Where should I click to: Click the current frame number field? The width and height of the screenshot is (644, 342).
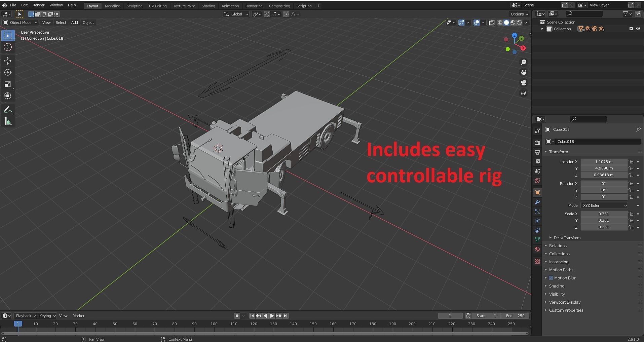450,316
